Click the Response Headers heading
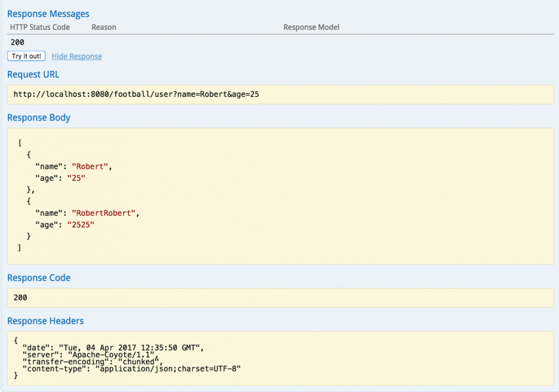Screen dimensions: 559x392 pos(45,321)
